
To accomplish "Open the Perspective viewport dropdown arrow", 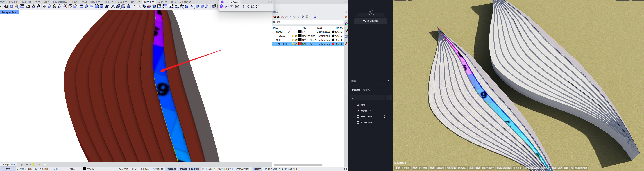I will point(18,12).
